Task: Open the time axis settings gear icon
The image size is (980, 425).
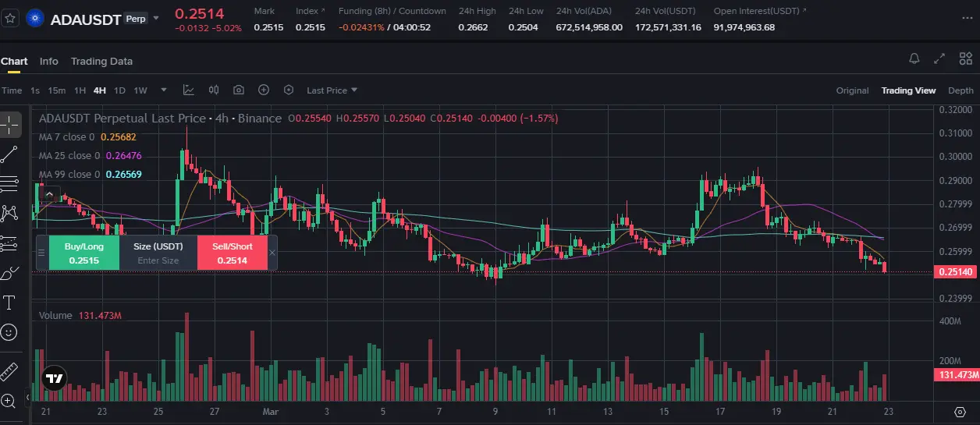Action: 960,411
